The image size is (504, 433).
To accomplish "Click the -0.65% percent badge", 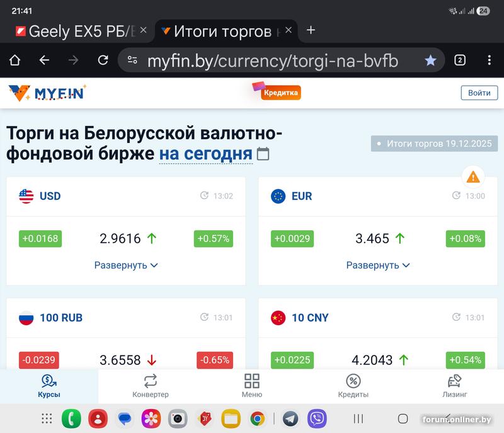I will 215,360.
